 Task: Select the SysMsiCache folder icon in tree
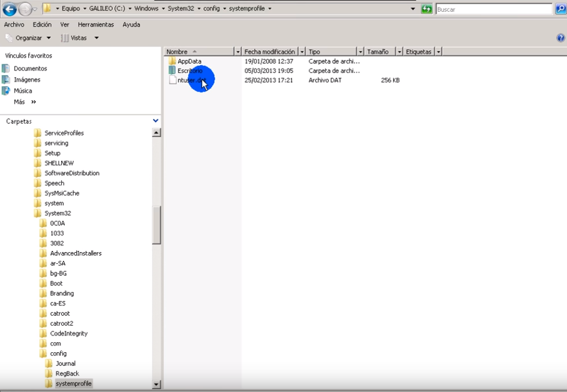[37, 193]
